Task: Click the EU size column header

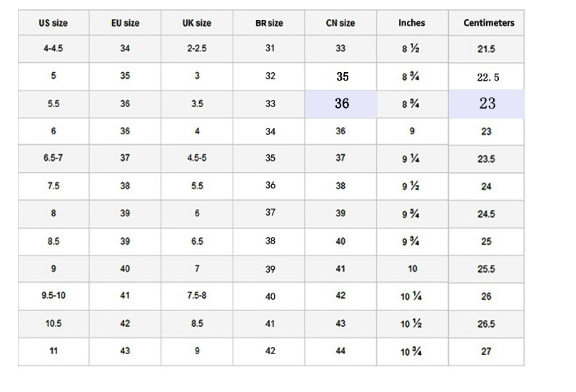Action: 126,23
